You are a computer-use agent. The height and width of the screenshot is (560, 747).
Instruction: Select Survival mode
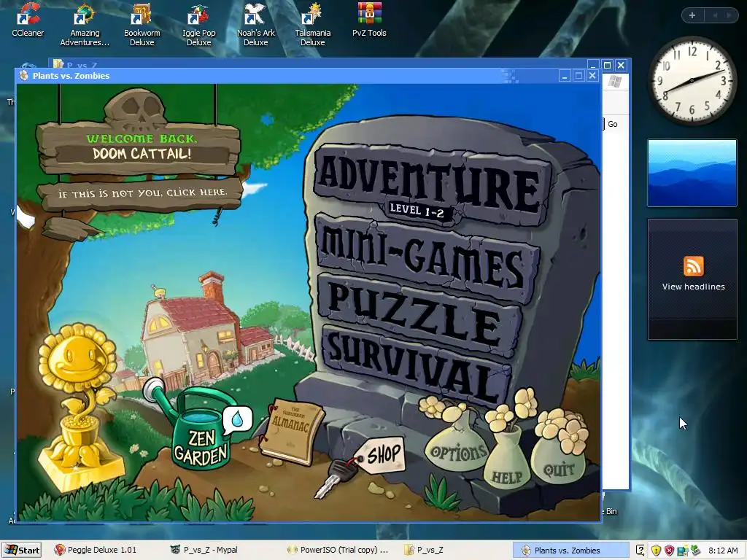click(415, 367)
